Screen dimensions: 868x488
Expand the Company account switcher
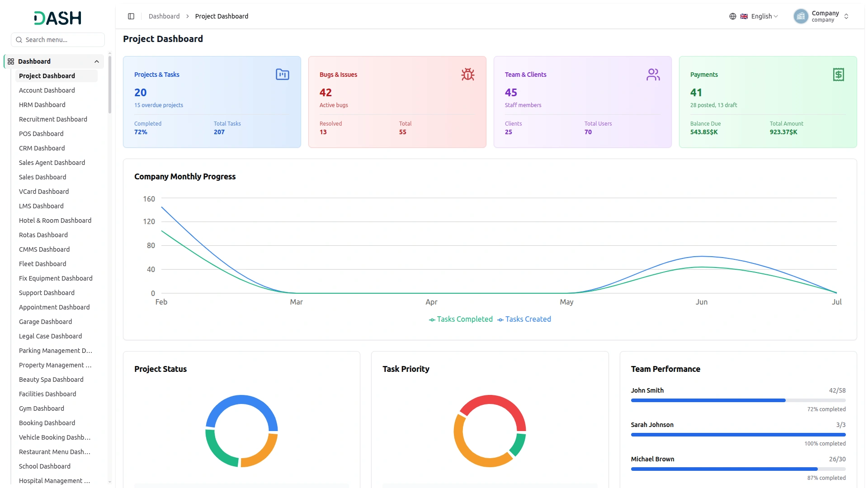tap(822, 16)
